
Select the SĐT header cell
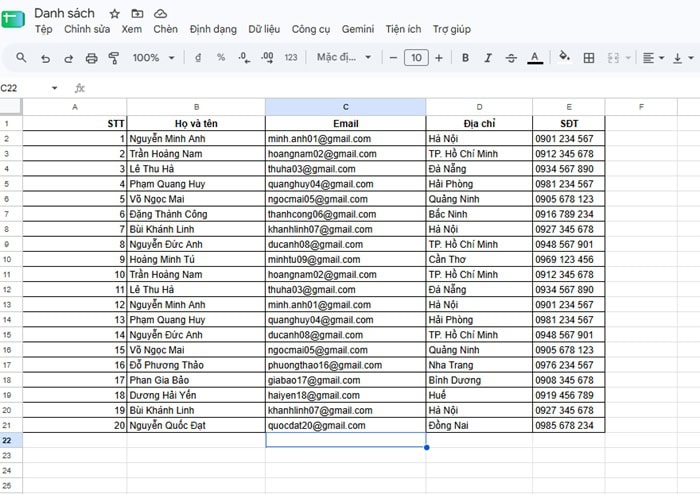click(569, 124)
